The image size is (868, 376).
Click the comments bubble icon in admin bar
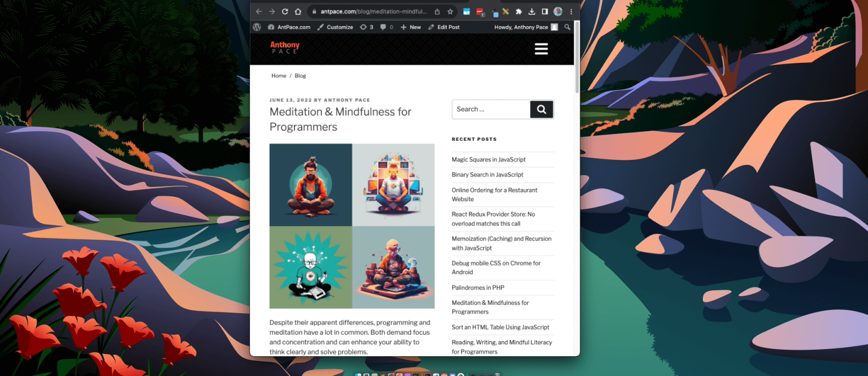pyautogui.click(x=383, y=27)
